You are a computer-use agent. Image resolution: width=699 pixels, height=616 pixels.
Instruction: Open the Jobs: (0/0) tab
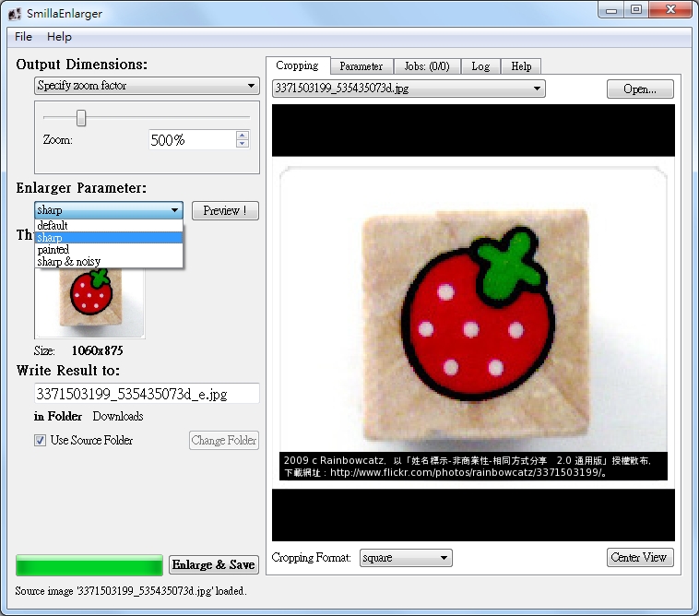(427, 66)
